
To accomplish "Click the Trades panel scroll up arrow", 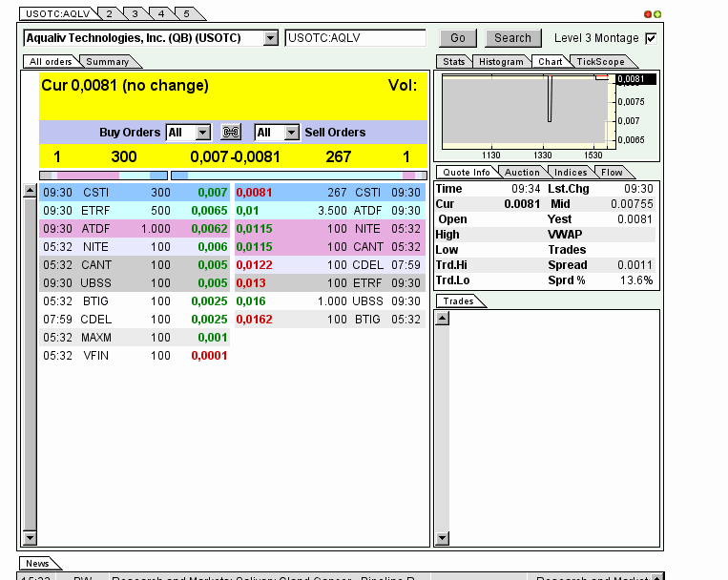I will [443, 319].
